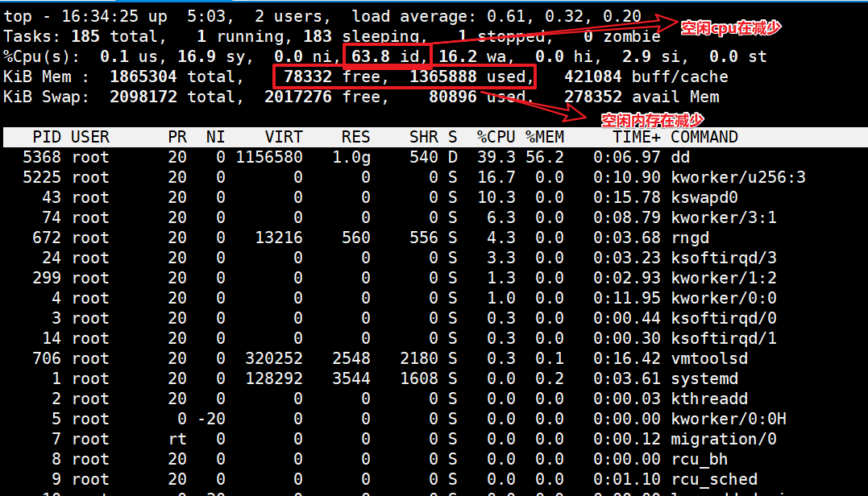Select the 2098172 swap total value

[143, 97]
